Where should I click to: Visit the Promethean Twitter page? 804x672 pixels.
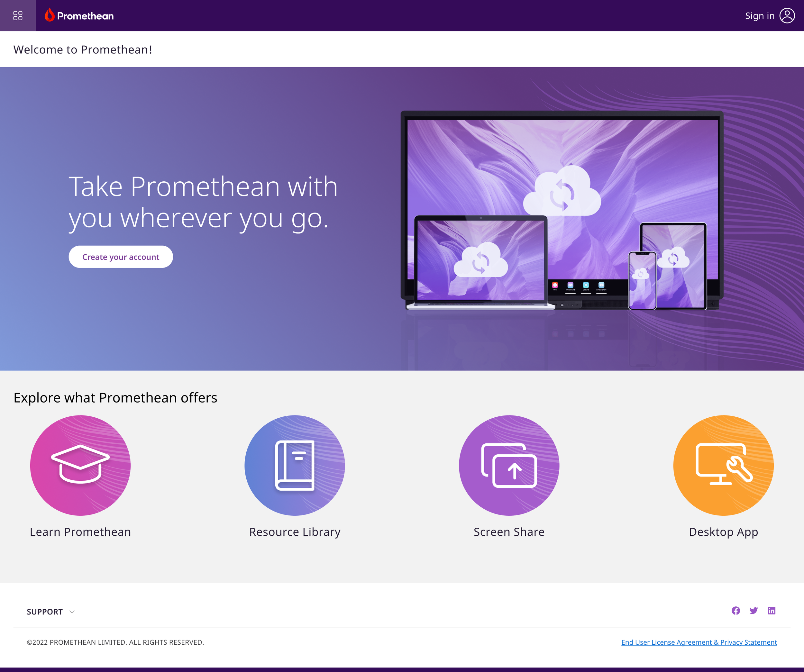[754, 611]
